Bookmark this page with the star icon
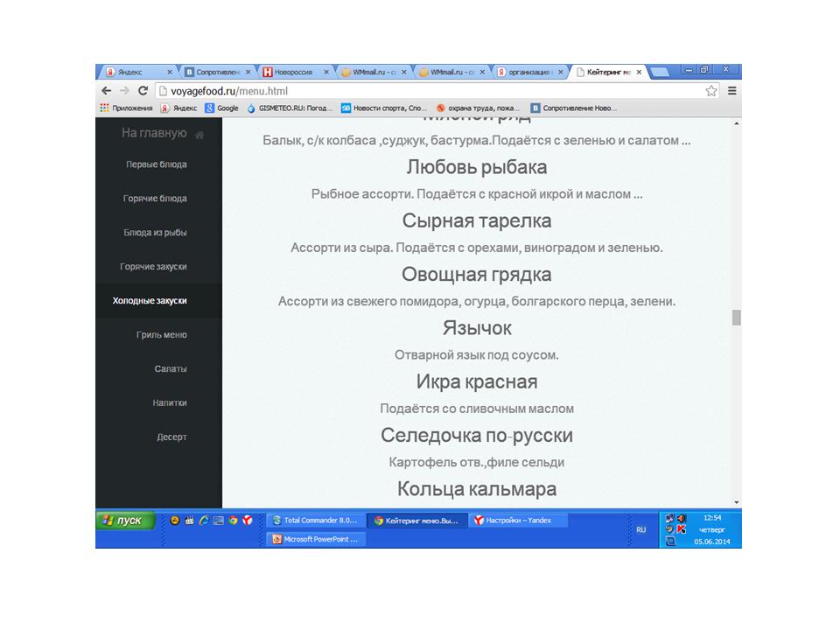The height and width of the screenshot is (630, 840). (x=711, y=91)
